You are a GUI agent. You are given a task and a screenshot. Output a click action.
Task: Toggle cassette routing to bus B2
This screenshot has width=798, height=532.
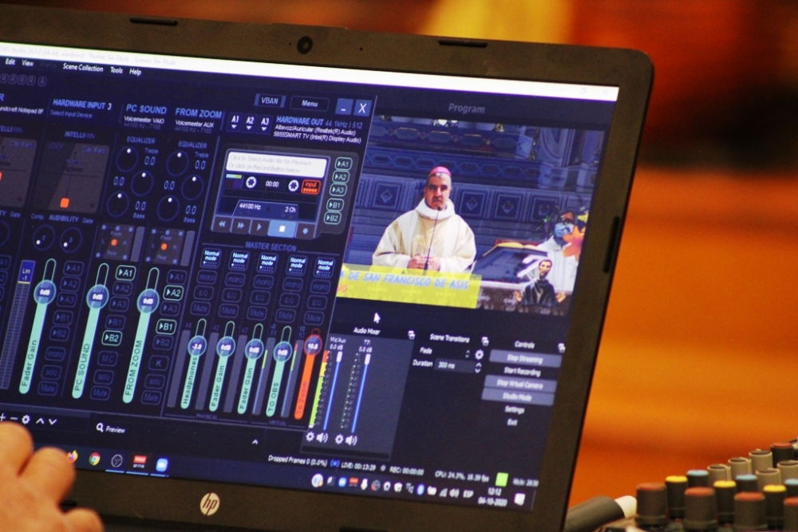[x=332, y=219]
